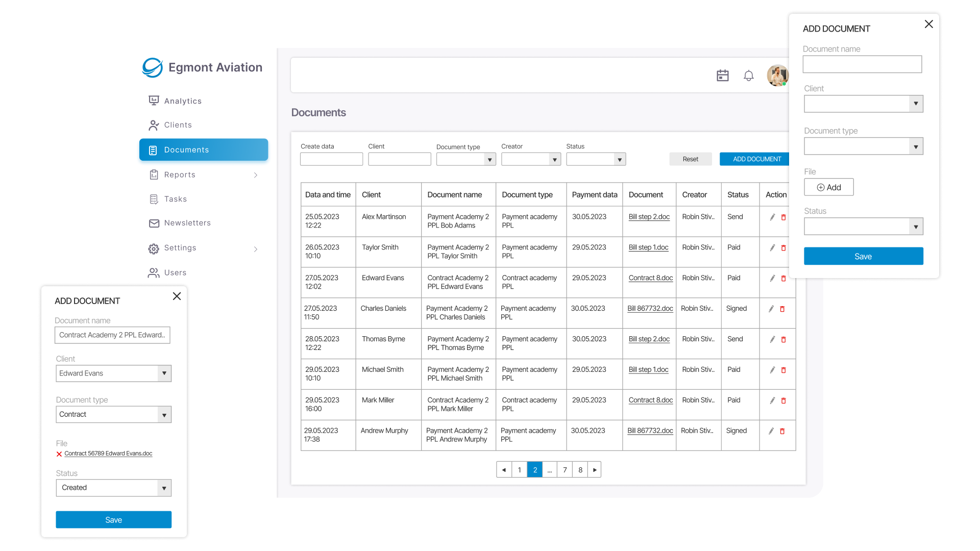Open the Contract 8.doc link for Edward Evans

pyautogui.click(x=650, y=278)
